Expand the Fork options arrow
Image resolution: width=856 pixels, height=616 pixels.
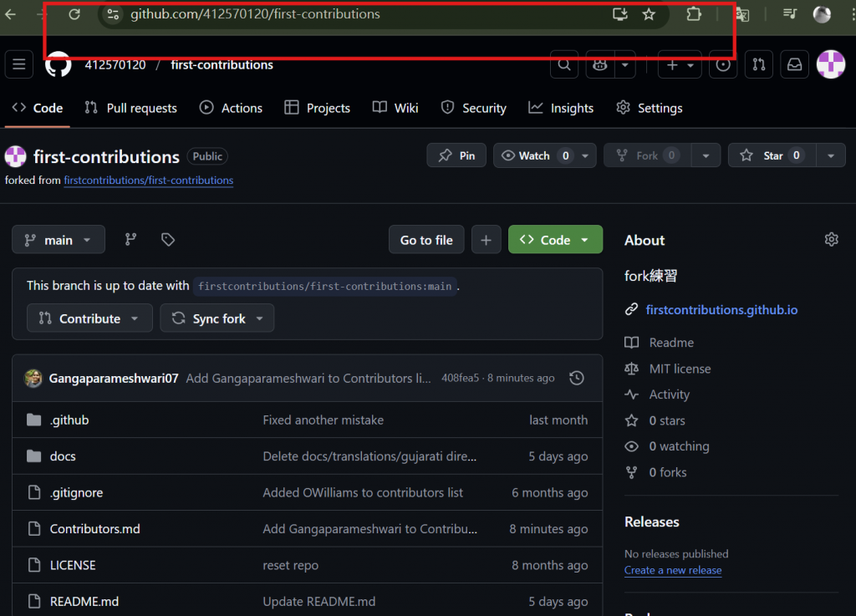(706, 155)
